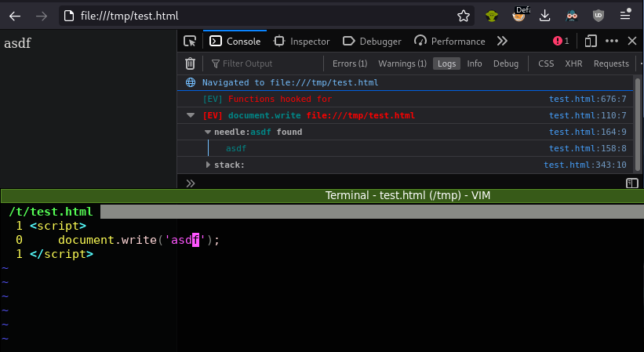Collapse the needle:asdf found group
This screenshot has width=644, height=352.
[208, 132]
